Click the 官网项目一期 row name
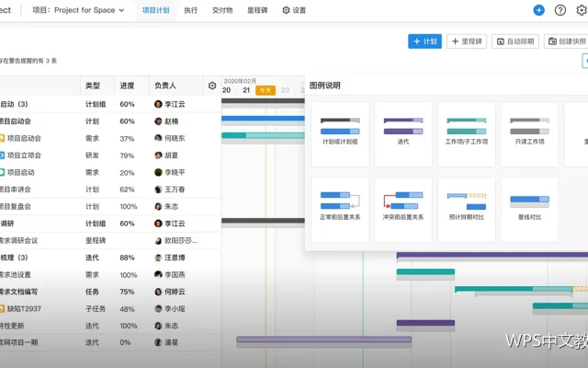Viewport: 588px width, 368px height. point(18,342)
